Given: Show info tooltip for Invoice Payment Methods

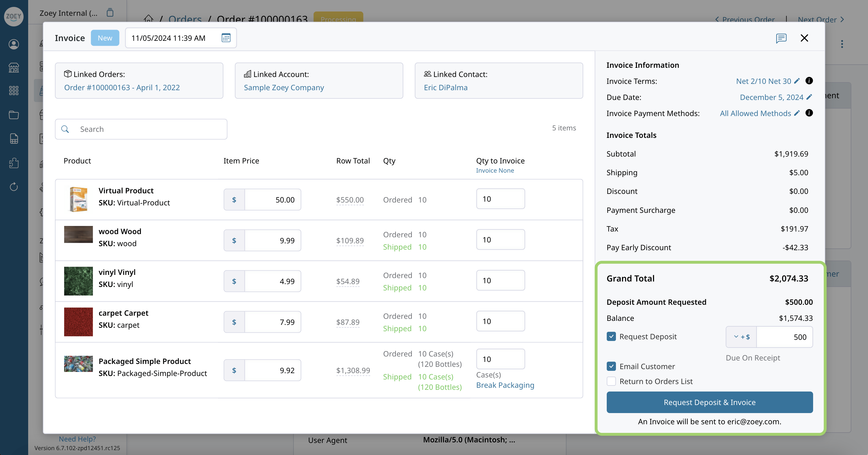Looking at the screenshot, I should 809,113.
